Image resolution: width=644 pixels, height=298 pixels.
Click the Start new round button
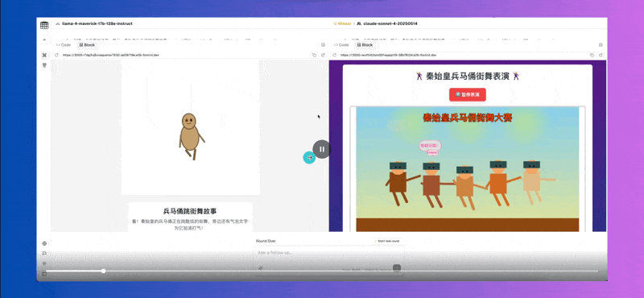387,241
